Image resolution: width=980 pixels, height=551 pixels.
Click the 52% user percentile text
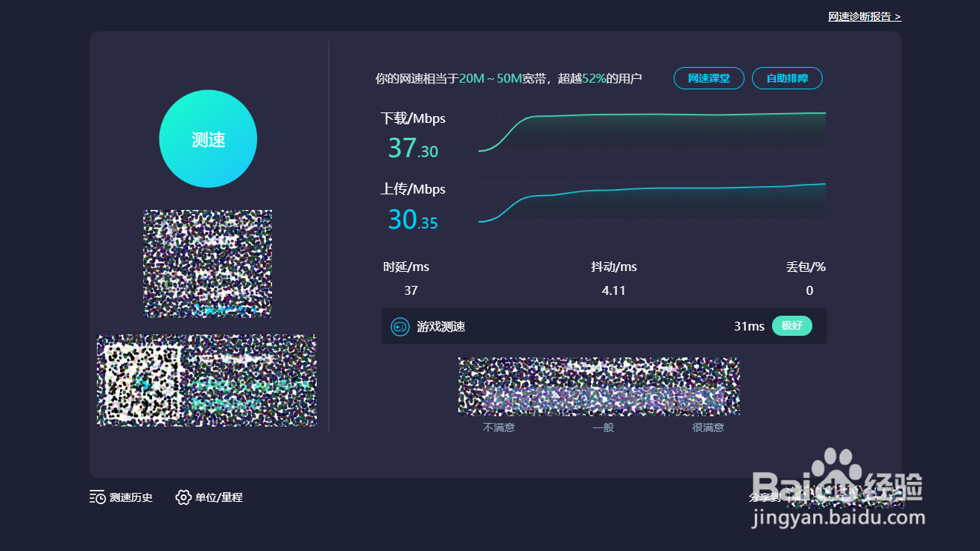[594, 78]
